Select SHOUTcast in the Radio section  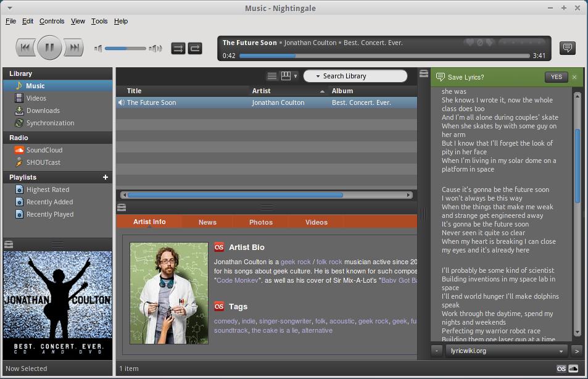tap(43, 162)
